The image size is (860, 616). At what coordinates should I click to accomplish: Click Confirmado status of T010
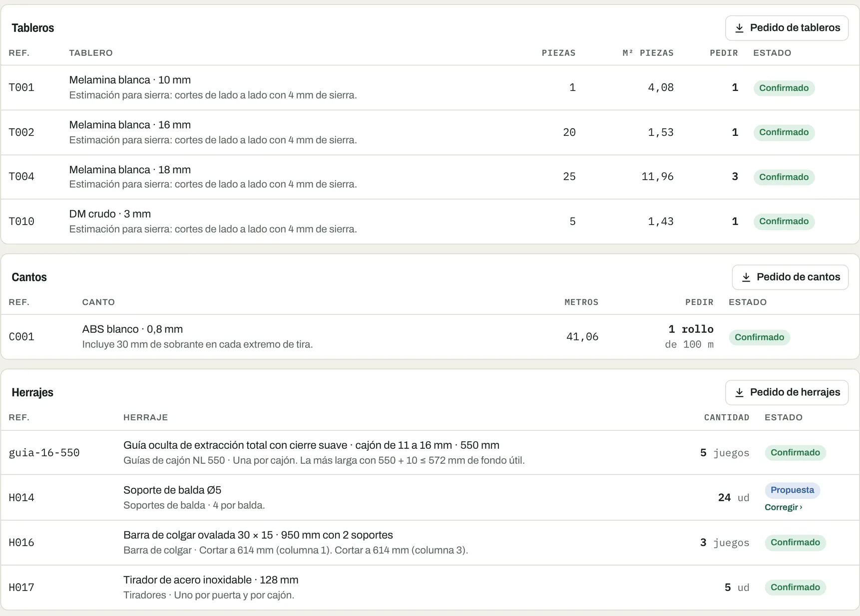pyautogui.click(x=784, y=222)
